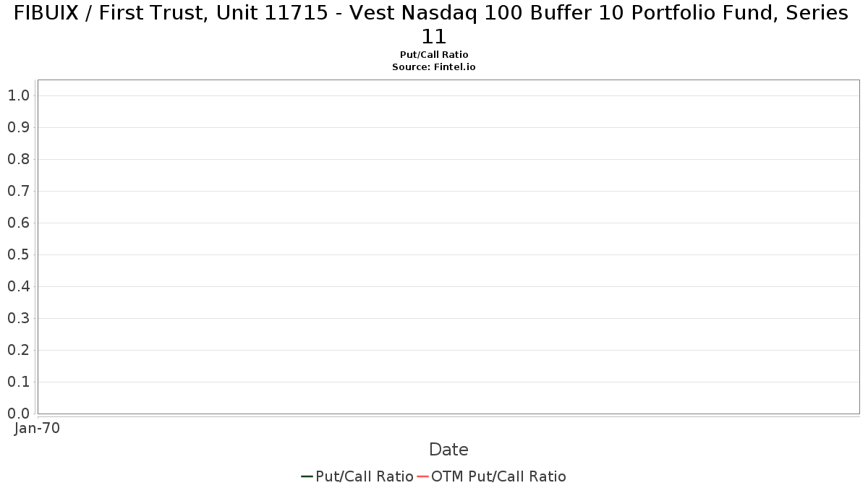868x488 pixels.
Task: Click the red OTM Put/Call line swatch
Action: pyautogui.click(x=423, y=476)
